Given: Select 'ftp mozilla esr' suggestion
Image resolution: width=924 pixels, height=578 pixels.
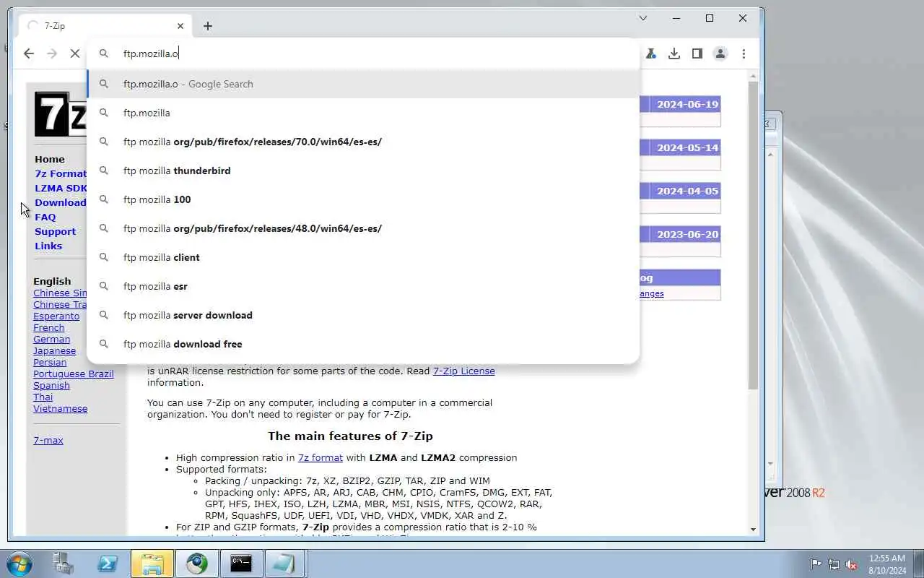Looking at the screenshot, I should coord(363,286).
